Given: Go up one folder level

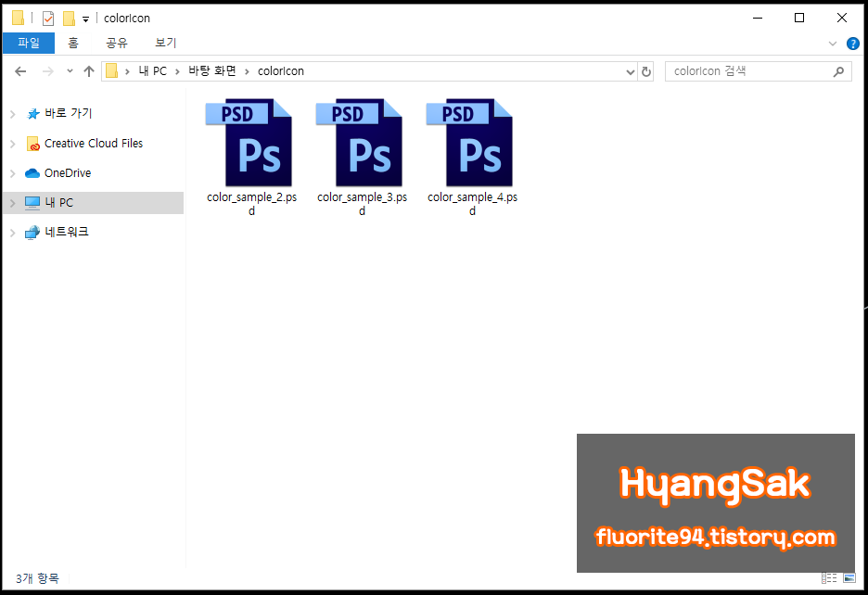Looking at the screenshot, I should click(x=89, y=71).
